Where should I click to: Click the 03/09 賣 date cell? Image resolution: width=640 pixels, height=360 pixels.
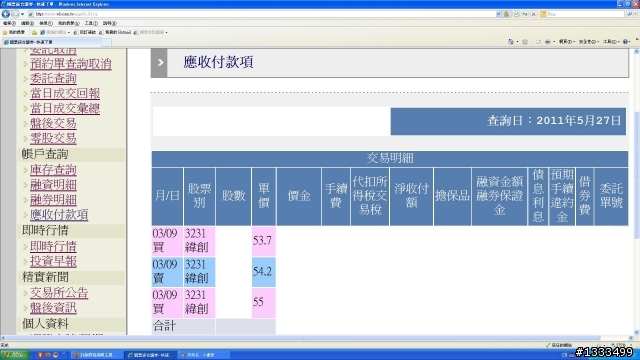[167, 272]
